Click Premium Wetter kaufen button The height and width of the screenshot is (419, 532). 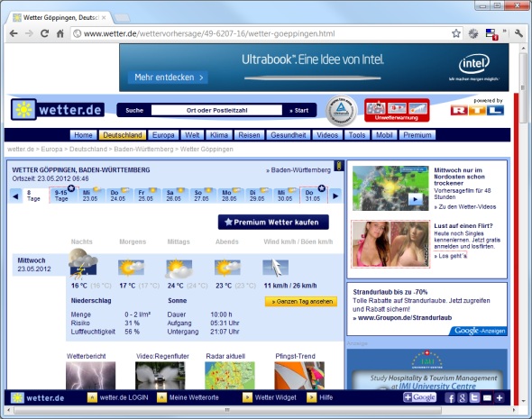273,222
